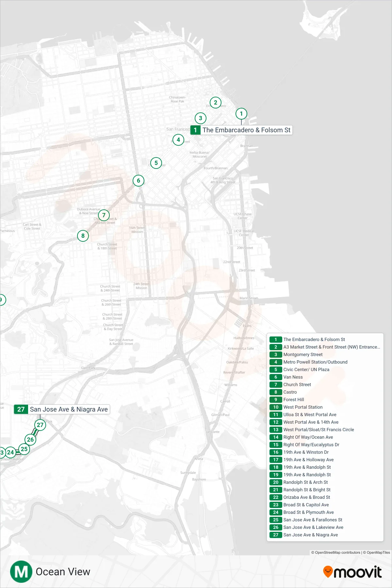392x588 pixels.
Task: Click the Marin Street map label
Action: point(249,298)
